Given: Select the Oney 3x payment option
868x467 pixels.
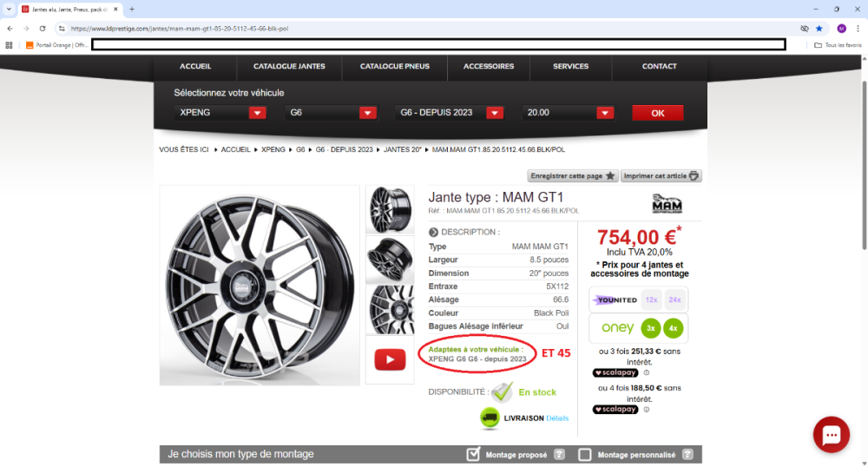Looking at the screenshot, I should click(x=650, y=328).
